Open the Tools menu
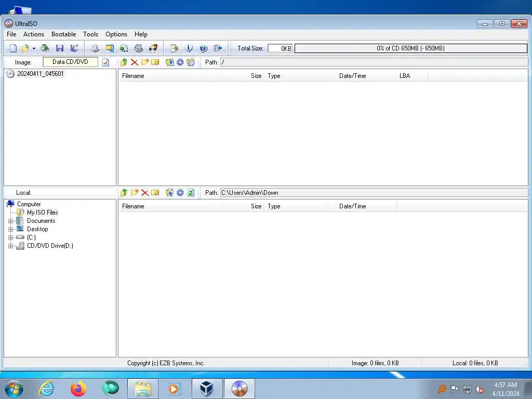The width and height of the screenshot is (532, 399). coord(90,34)
